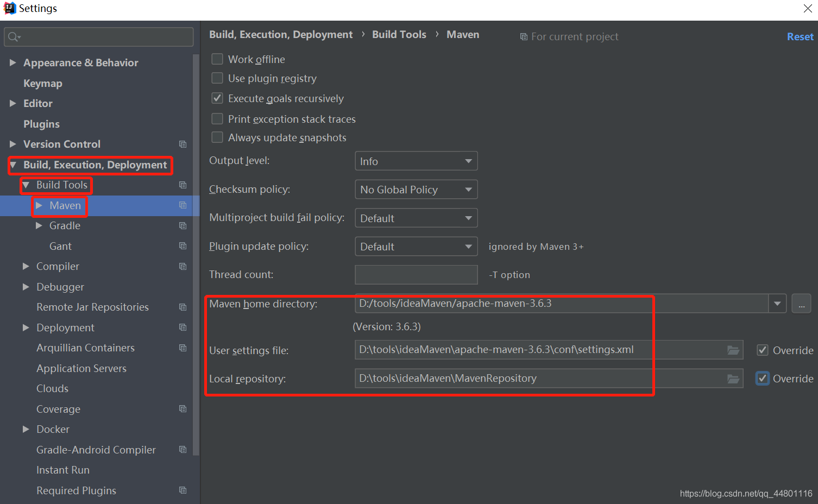This screenshot has width=818, height=504.
Task: Click the project-level icon on the Build Tools row
Action: [183, 185]
